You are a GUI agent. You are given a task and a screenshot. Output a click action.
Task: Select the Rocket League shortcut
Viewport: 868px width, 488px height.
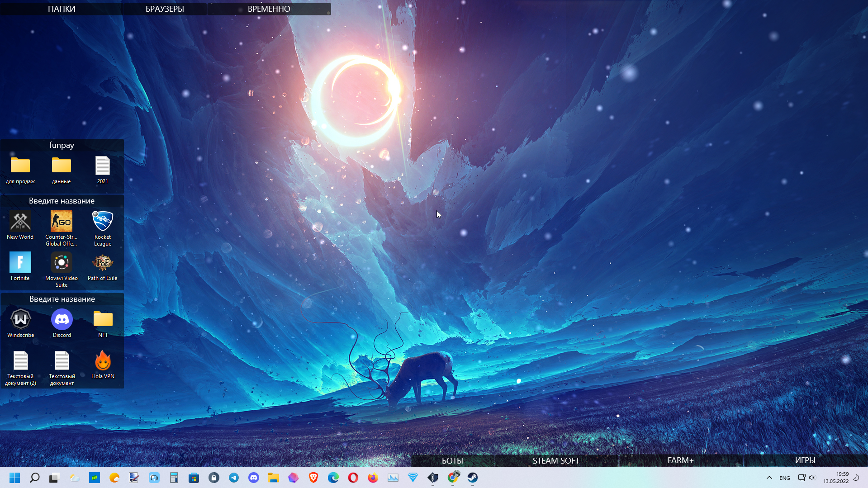pyautogui.click(x=103, y=229)
